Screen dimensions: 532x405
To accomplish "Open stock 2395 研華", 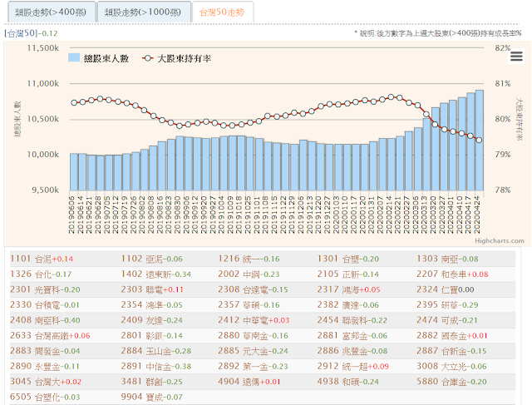I will (x=437, y=305).
